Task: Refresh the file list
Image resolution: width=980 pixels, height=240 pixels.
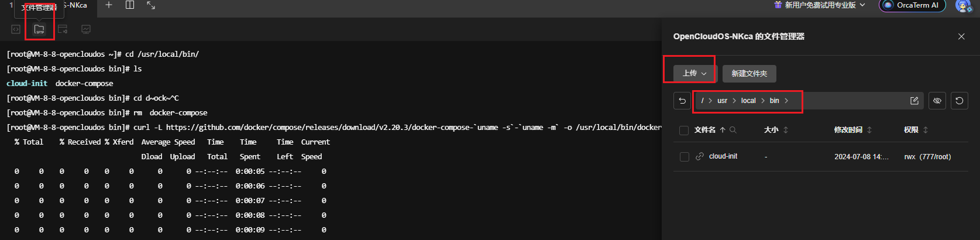Action: click(960, 101)
